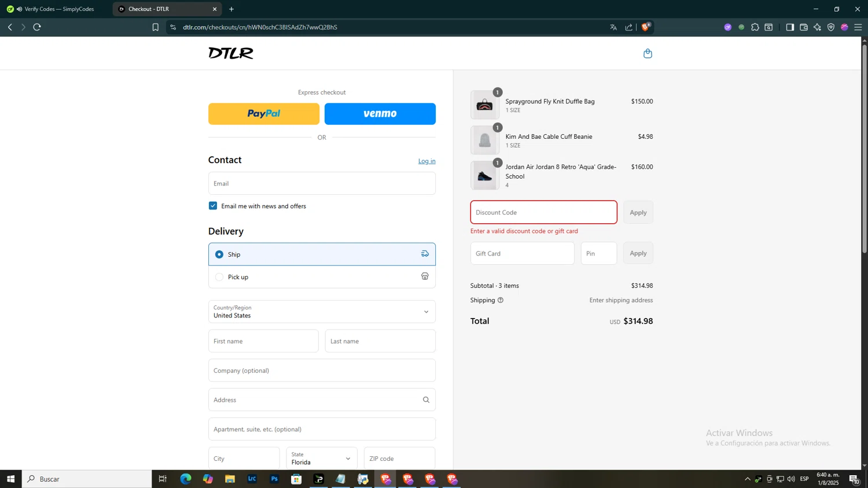
Task: Uncheck Email me with news and offers
Action: tap(213, 206)
